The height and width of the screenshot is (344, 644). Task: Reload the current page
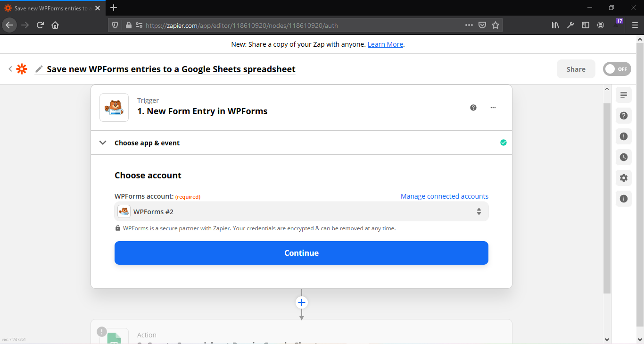point(40,25)
